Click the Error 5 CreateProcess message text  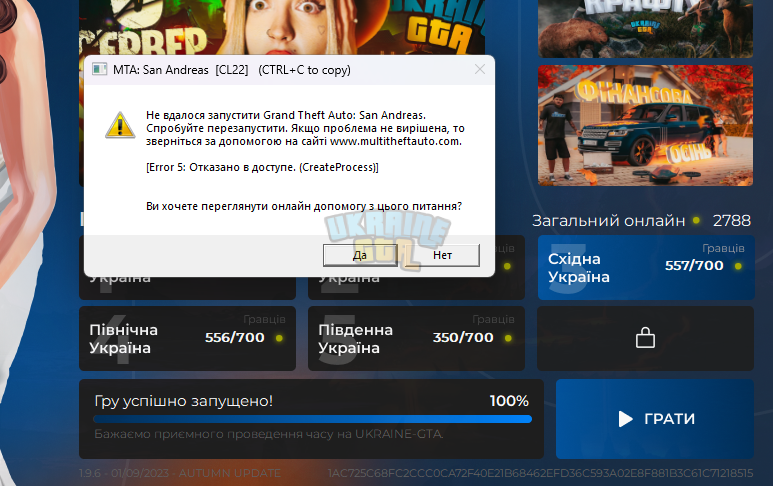pyautogui.click(x=262, y=168)
